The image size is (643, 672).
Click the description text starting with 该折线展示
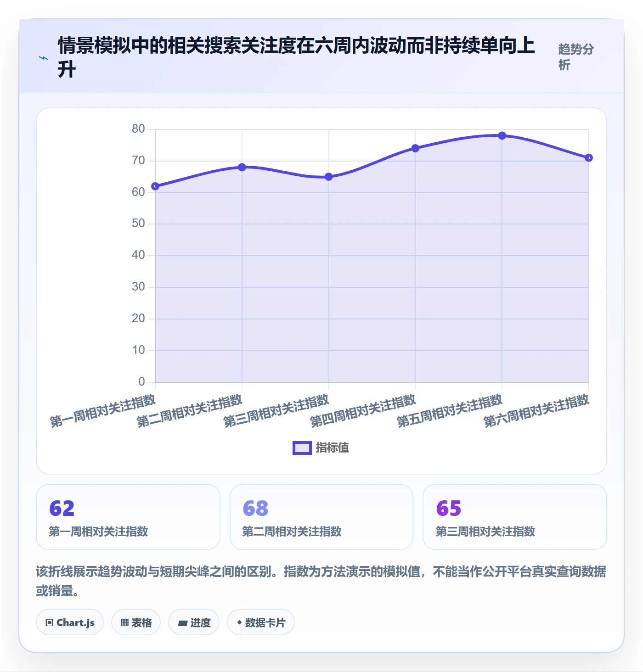coord(321,581)
